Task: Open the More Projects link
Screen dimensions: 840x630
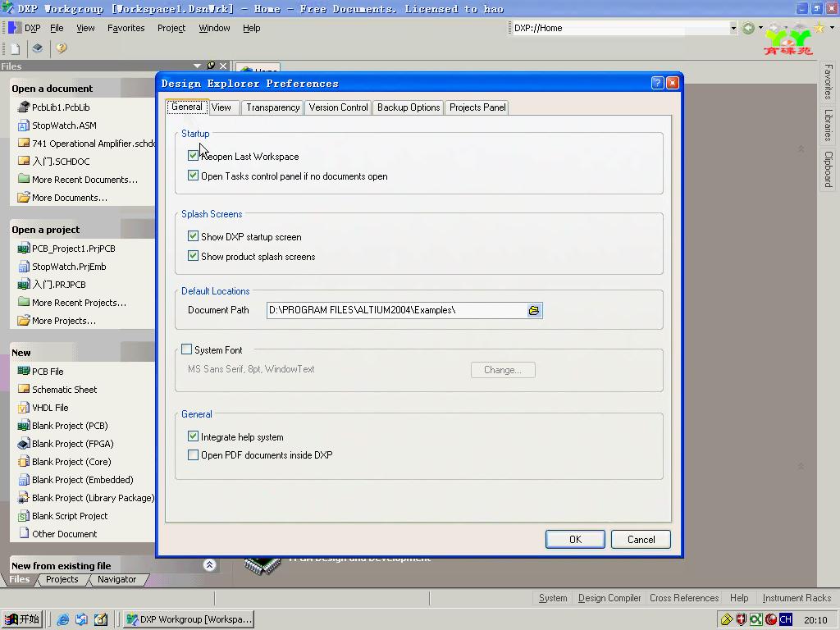Action: [x=64, y=321]
